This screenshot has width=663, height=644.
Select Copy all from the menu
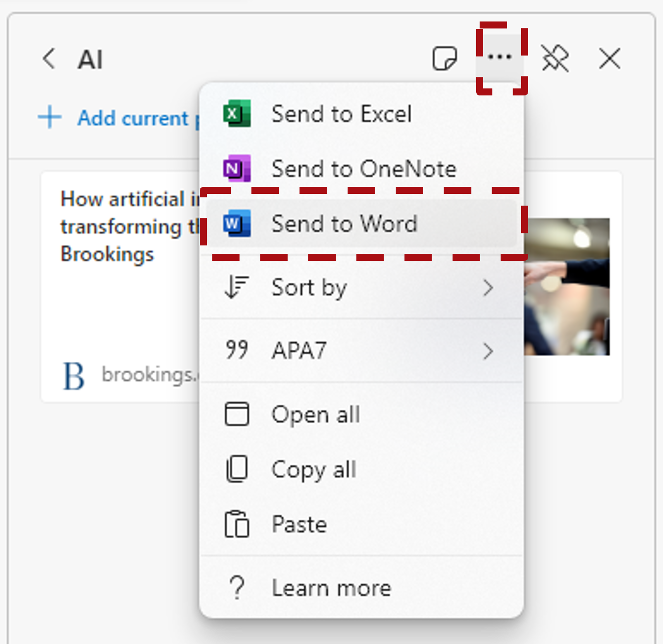coord(361,469)
